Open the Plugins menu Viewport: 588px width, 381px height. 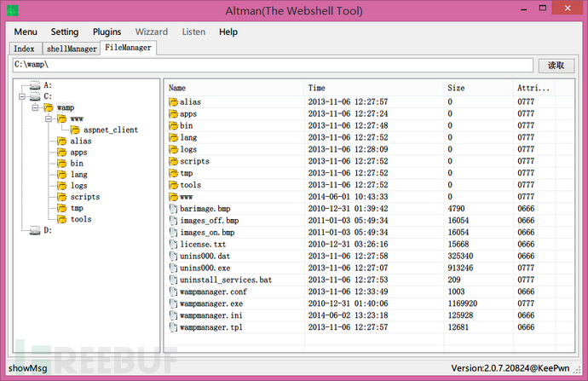[x=107, y=32]
